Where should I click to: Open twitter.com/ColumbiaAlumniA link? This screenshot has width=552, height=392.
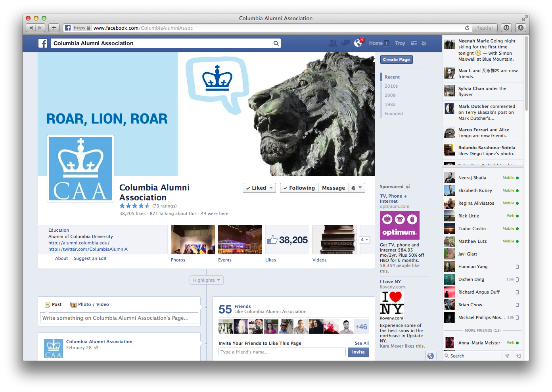click(x=88, y=249)
